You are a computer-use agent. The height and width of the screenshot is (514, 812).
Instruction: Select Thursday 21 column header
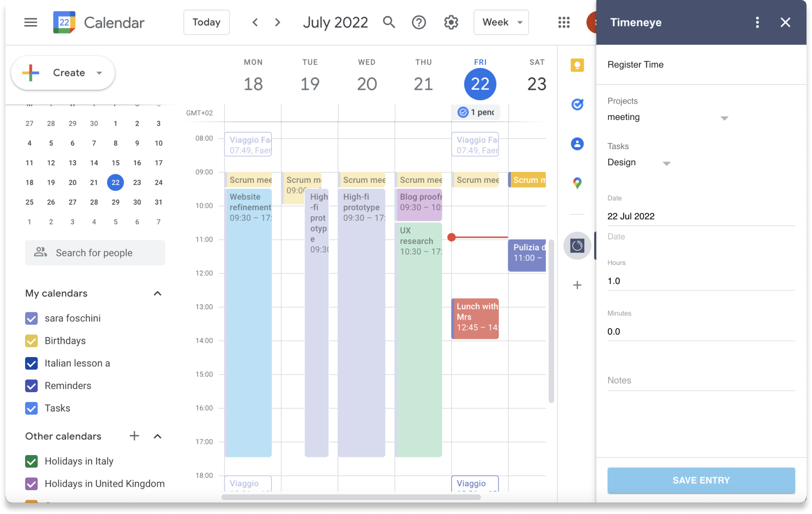click(423, 77)
